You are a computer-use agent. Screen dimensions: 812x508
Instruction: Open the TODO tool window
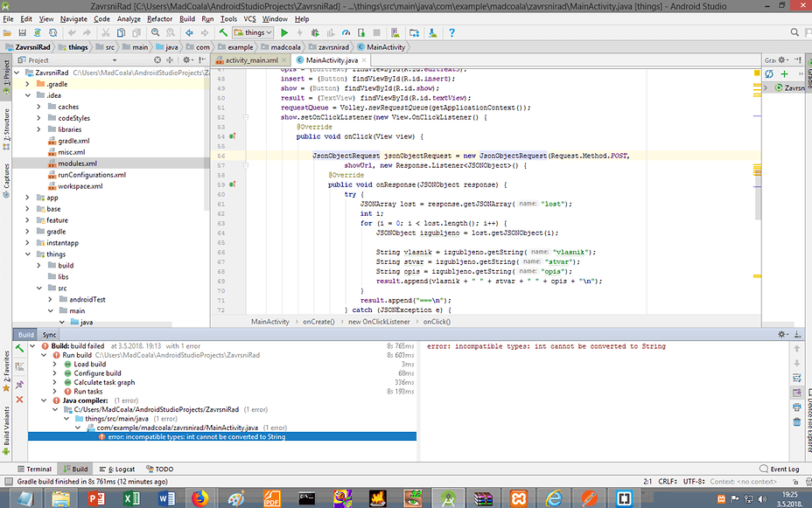coord(159,470)
